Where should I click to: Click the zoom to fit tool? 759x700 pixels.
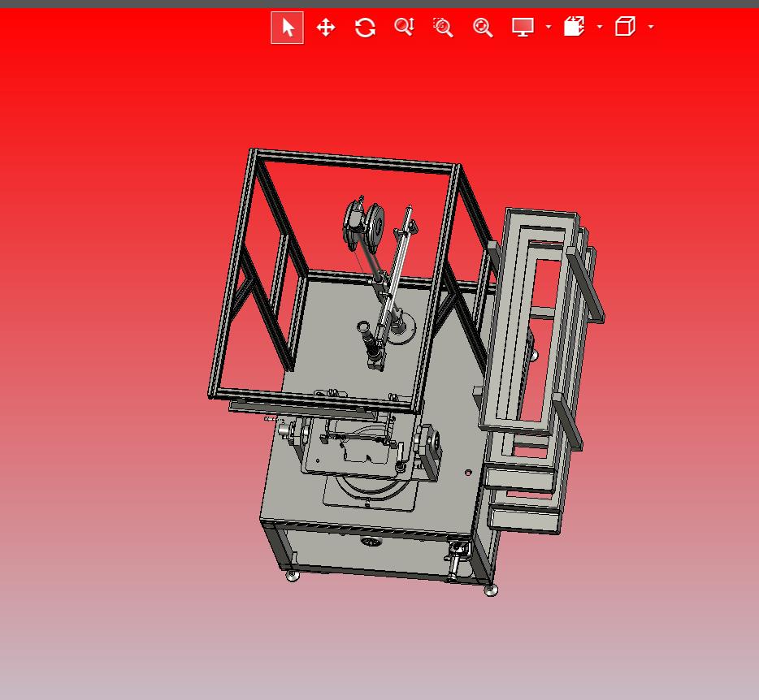(x=483, y=28)
